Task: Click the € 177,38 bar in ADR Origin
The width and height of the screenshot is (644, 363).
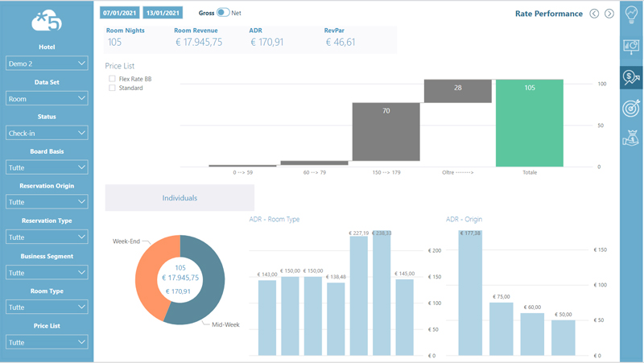Action: point(470,293)
